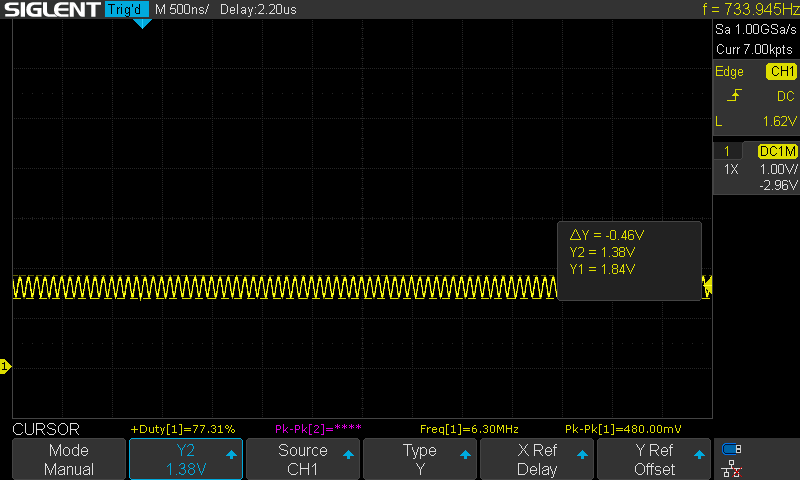Click the SIGLENT logo
The width and height of the screenshot is (800, 480).
click(x=50, y=10)
